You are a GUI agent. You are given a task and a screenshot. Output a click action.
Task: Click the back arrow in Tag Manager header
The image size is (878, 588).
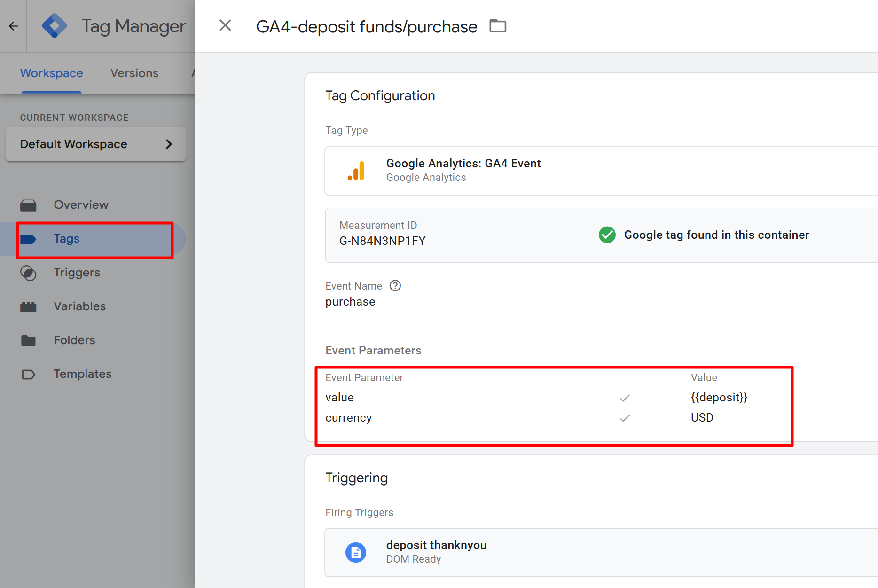click(13, 26)
